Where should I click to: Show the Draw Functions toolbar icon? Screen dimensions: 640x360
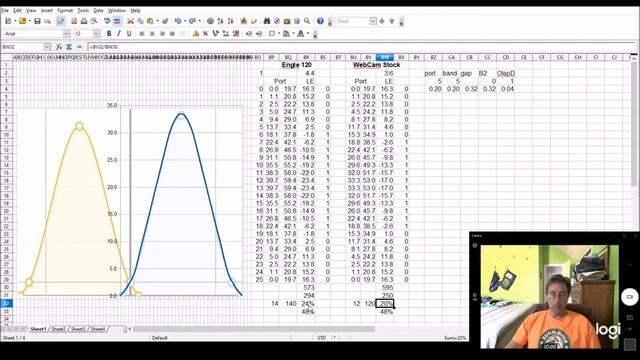tap(254, 21)
